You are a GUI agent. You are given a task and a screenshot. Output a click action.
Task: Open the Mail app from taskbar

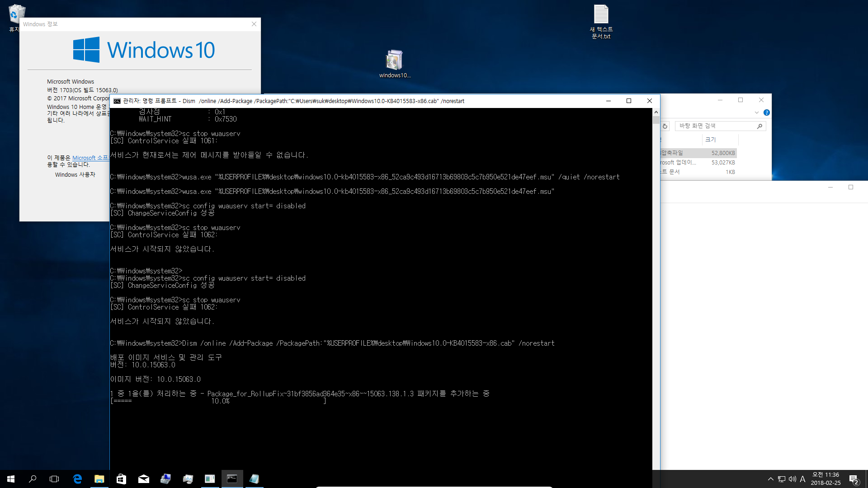click(143, 479)
